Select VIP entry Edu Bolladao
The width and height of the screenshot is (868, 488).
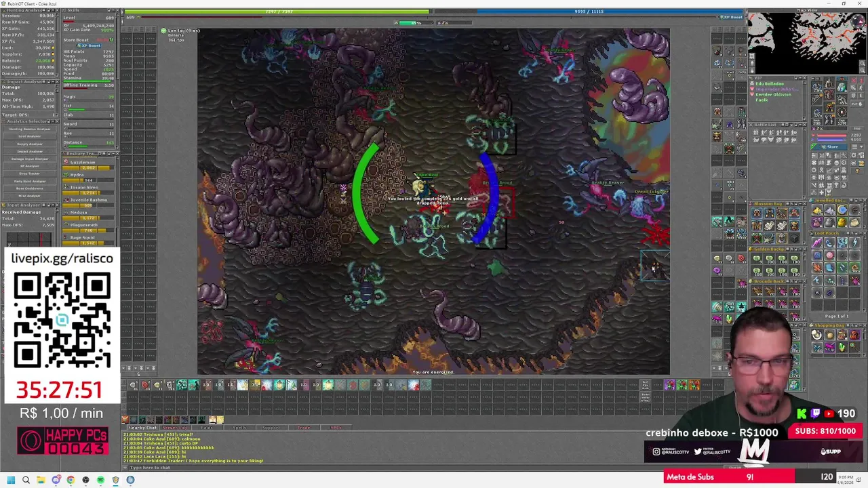click(x=770, y=84)
